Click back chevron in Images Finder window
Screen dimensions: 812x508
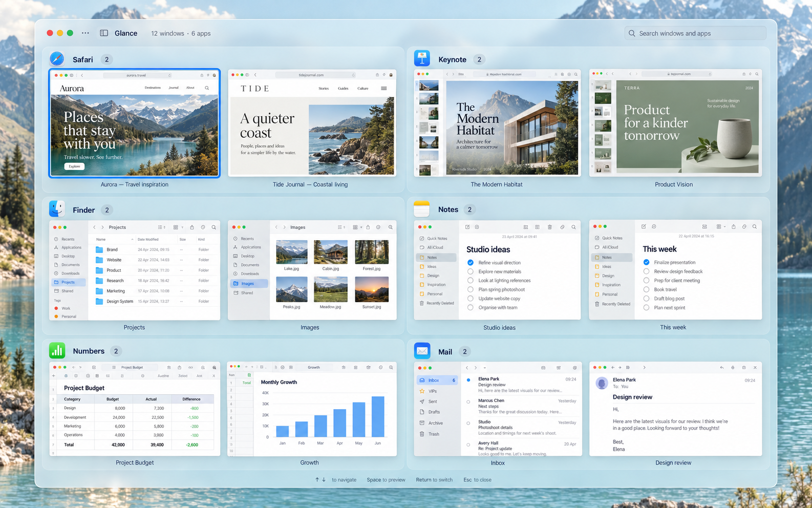pos(276,227)
